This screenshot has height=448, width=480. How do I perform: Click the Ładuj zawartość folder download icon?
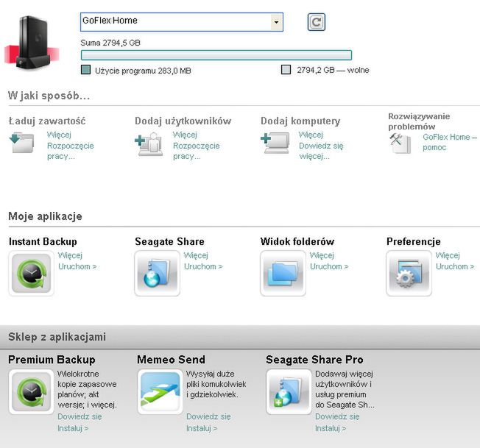tap(22, 143)
